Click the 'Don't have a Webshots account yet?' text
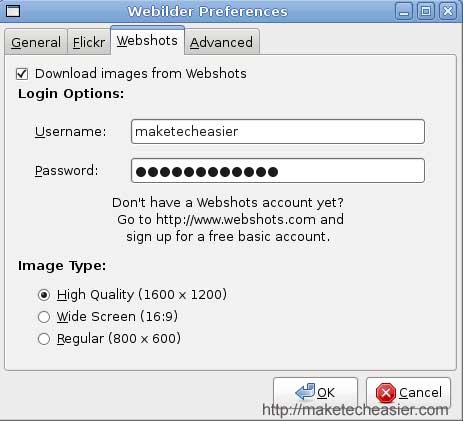The width and height of the screenshot is (463, 421). tap(228, 202)
